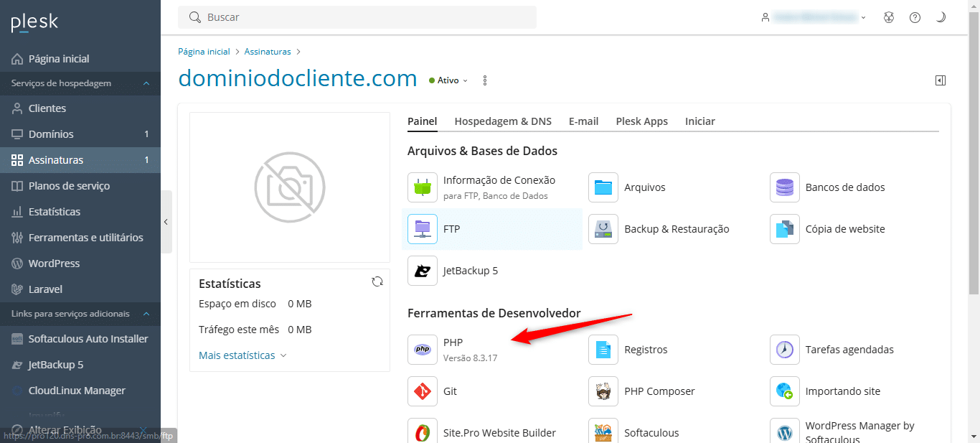Refresh the Estatísticas panel

(x=377, y=281)
